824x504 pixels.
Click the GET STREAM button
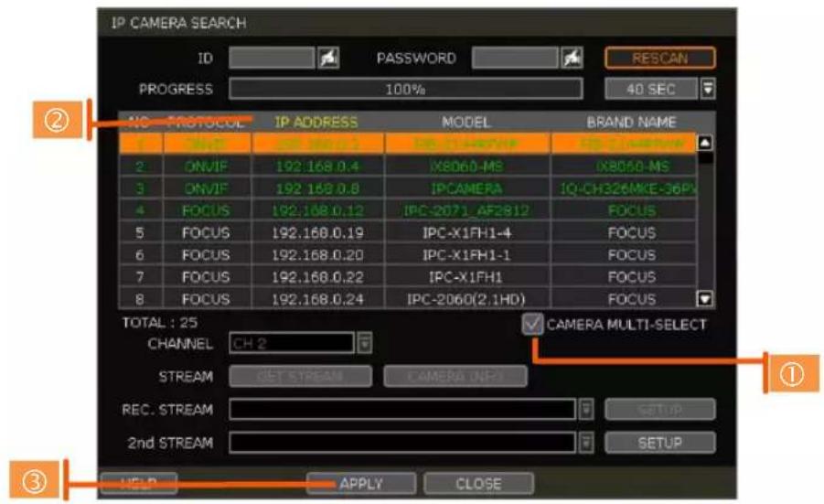(301, 376)
